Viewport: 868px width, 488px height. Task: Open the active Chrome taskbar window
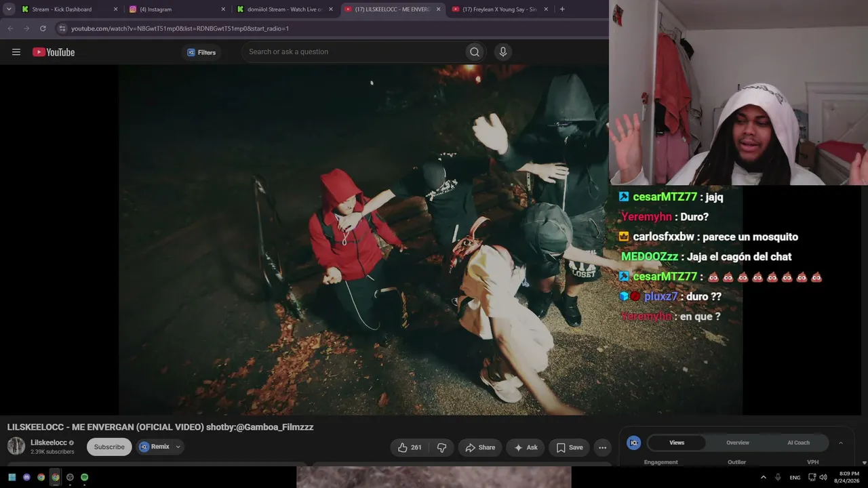56,477
